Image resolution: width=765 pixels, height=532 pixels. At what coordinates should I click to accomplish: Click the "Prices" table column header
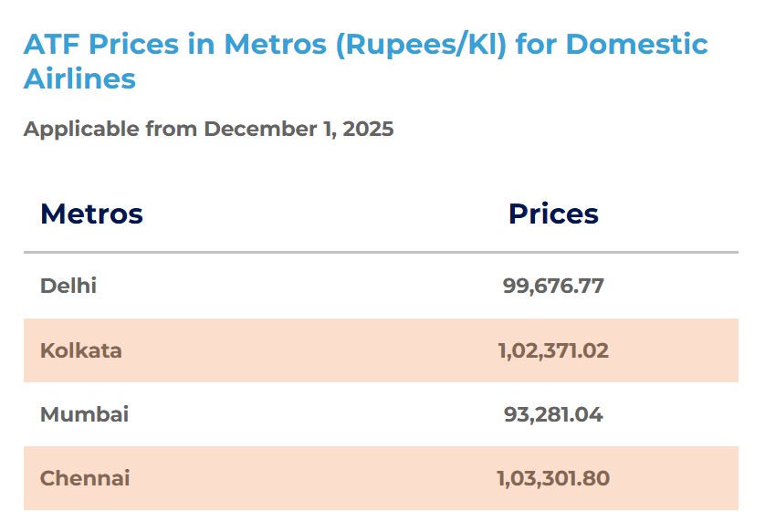pyautogui.click(x=553, y=214)
